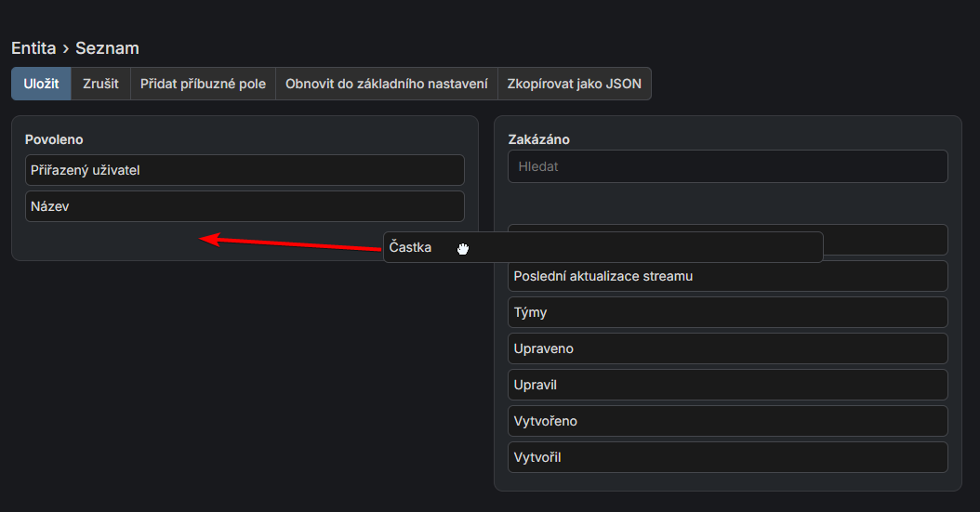Click Přidat příbuzné pole
980x512 pixels.
203,84
